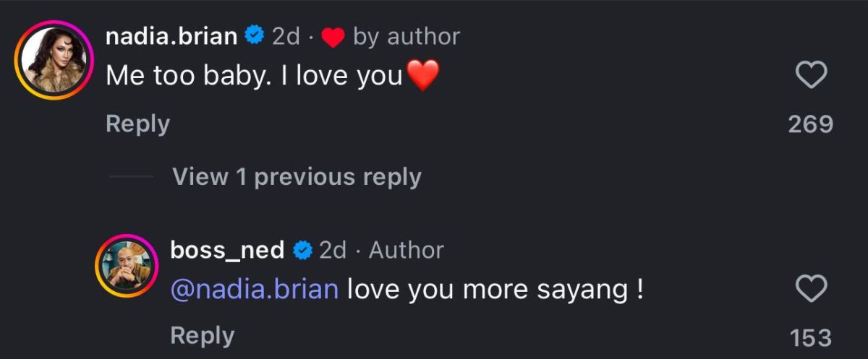This screenshot has width=868, height=359.
Task: Click the 2d timestamp on boss_ned's reply
Action: tap(333, 251)
